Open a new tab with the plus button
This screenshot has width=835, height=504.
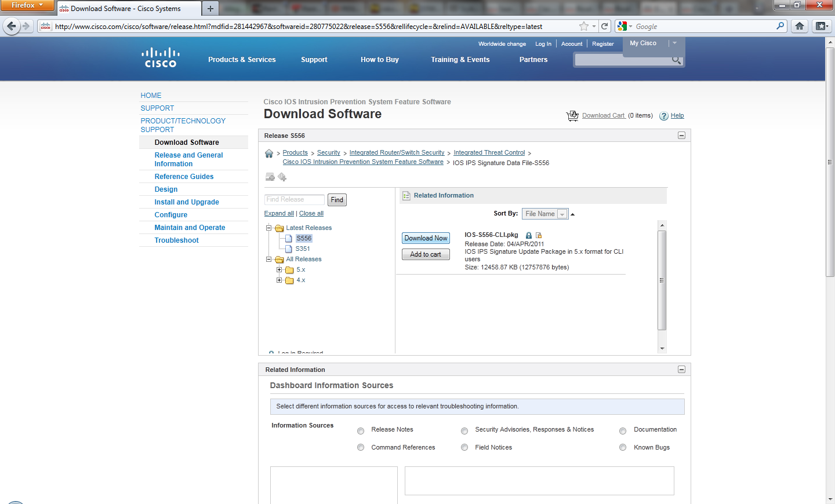click(x=210, y=9)
